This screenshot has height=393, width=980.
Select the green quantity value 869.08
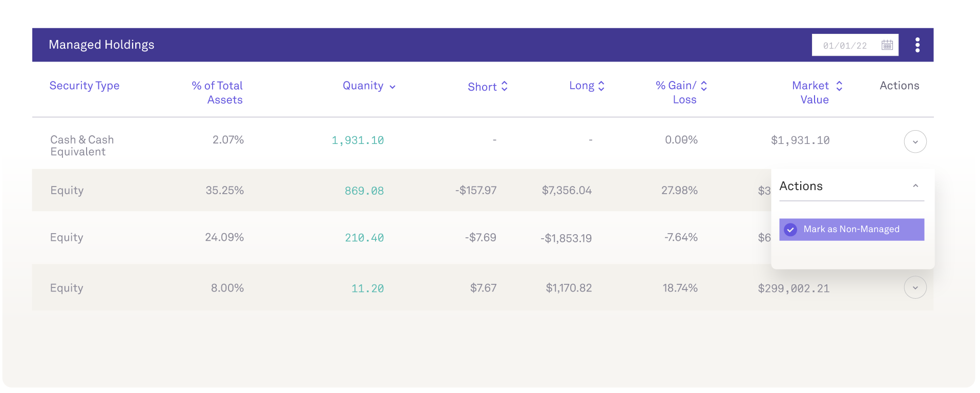[x=364, y=190]
